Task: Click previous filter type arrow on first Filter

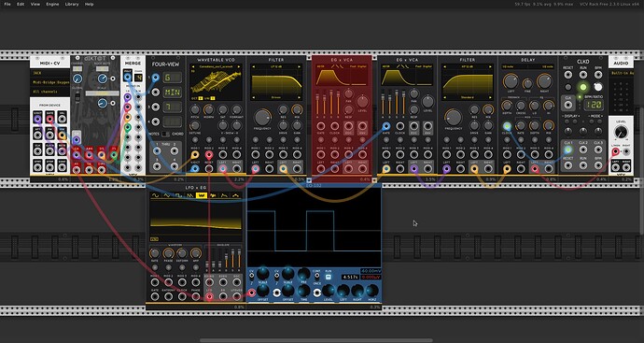Action: tap(254, 66)
